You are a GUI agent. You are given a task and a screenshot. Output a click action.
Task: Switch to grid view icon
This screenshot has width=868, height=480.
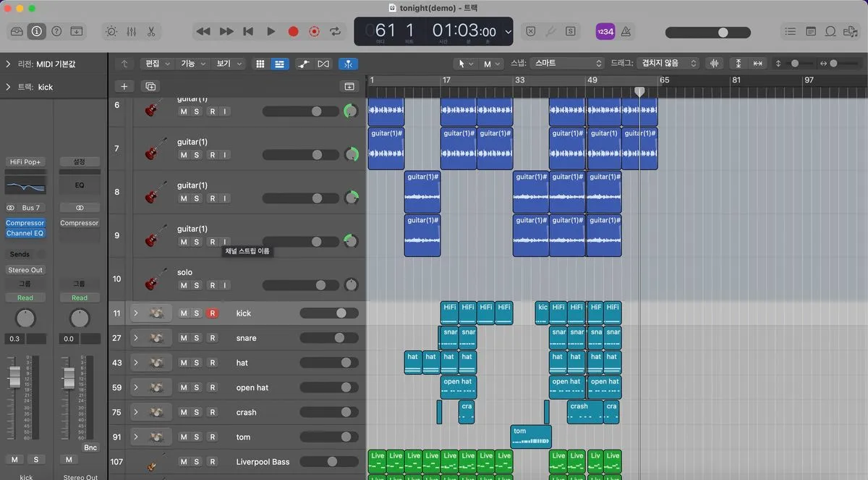[260, 64]
